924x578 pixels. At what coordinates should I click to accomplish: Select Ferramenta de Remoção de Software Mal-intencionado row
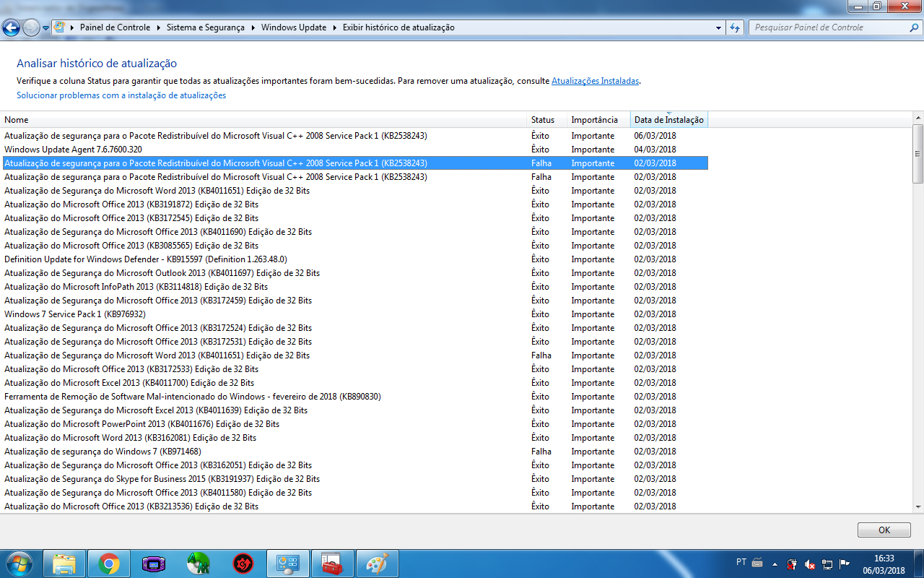355,397
